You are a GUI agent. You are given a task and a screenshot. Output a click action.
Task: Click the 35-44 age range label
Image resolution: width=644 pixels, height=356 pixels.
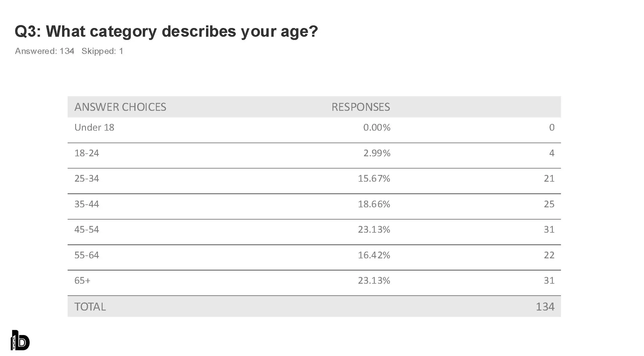pyautogui.click(x=87, y=204)
